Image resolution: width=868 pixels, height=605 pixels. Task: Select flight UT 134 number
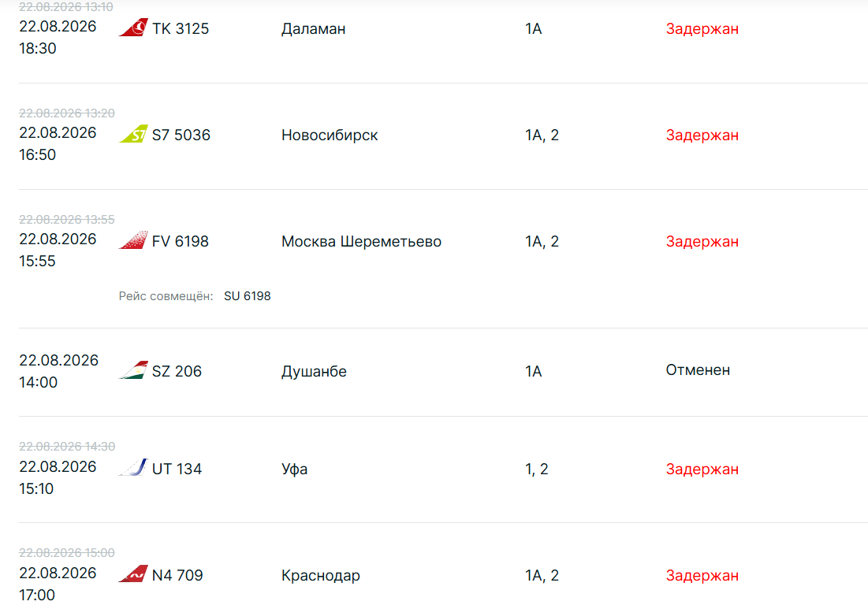pyautogui.click(x=177, y=469)
